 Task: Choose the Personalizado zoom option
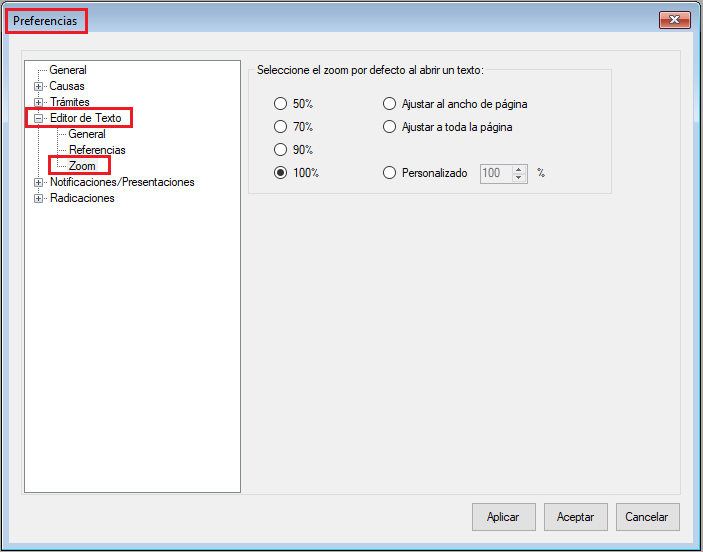[390, 173]
